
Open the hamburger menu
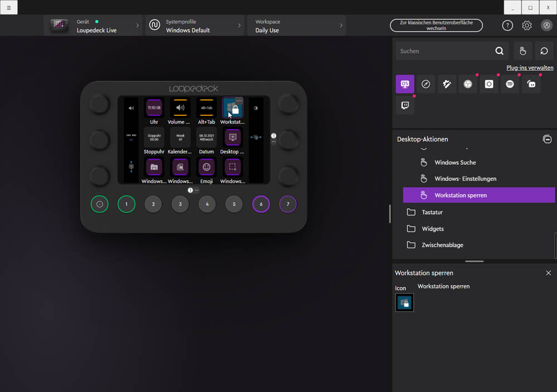pos(8,7)
